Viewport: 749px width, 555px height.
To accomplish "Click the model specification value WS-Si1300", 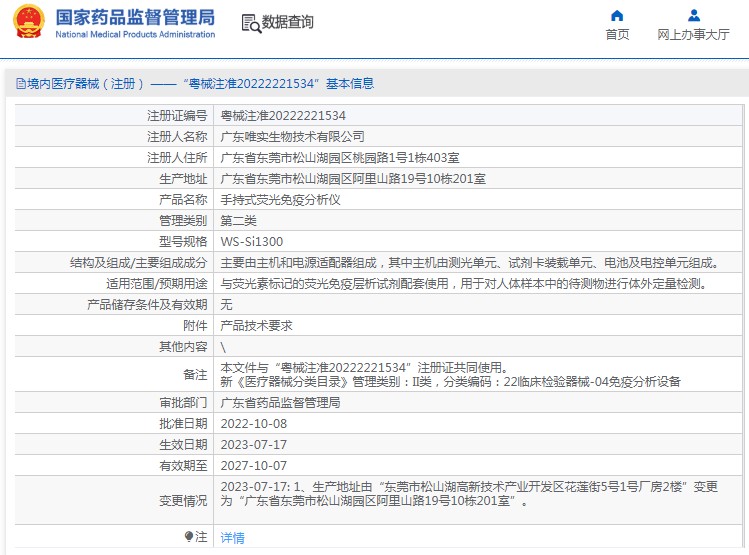I will pyautogui.click(x=251, y=242).
